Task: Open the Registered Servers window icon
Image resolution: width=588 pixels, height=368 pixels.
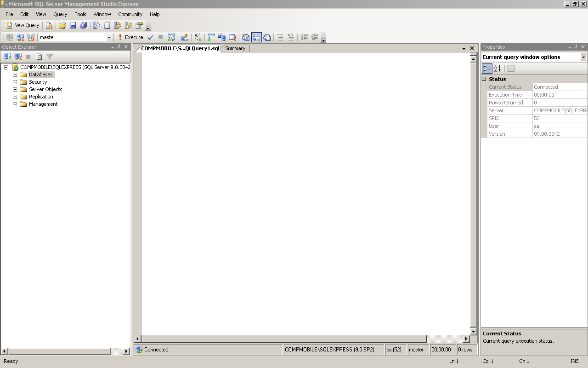Action: pos(97,25)
